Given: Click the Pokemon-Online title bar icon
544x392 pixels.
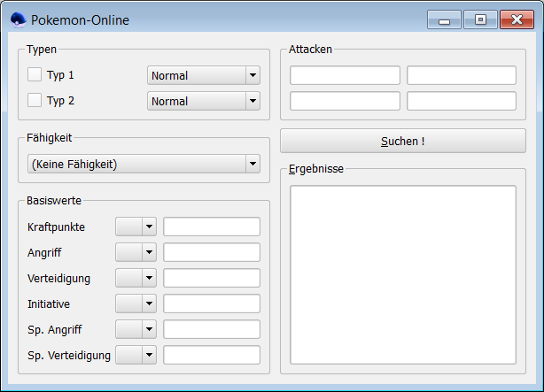Looking at the screenshot, I should (x=18, y=19).
